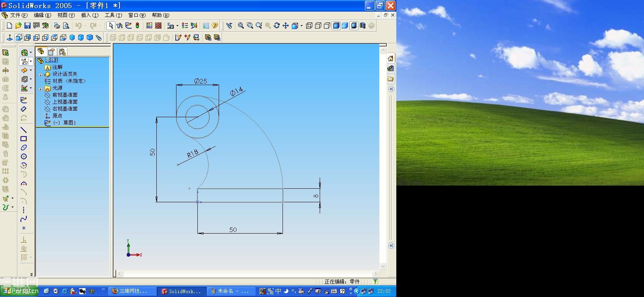The width and height of the screenshot is (644, 297).
Task: Open the 视图(V) menu
Action: (x=66, y=15)
